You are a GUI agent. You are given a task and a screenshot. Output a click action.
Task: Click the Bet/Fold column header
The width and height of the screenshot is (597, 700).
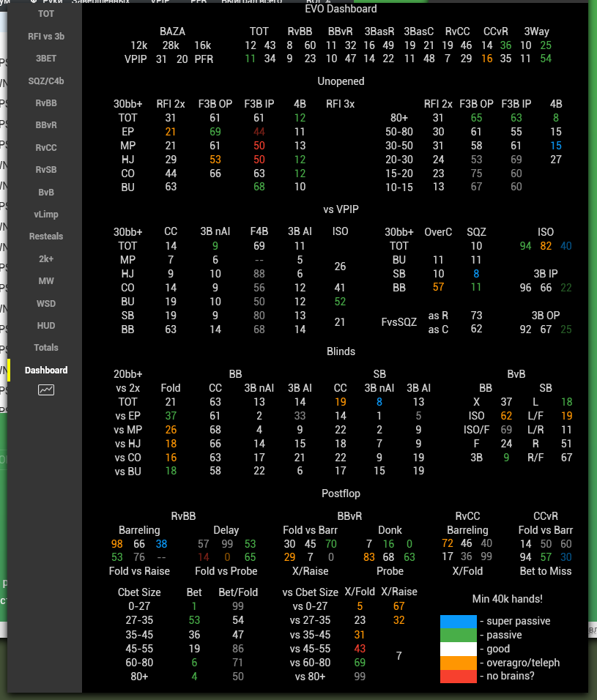pyautogui.click(x=238, y=592)
